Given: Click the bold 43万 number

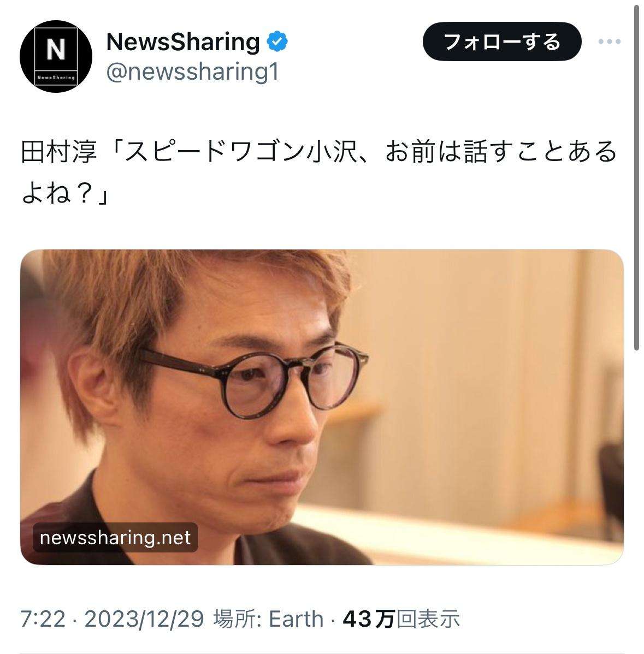Looking at the screenshot, I should 369,619.
